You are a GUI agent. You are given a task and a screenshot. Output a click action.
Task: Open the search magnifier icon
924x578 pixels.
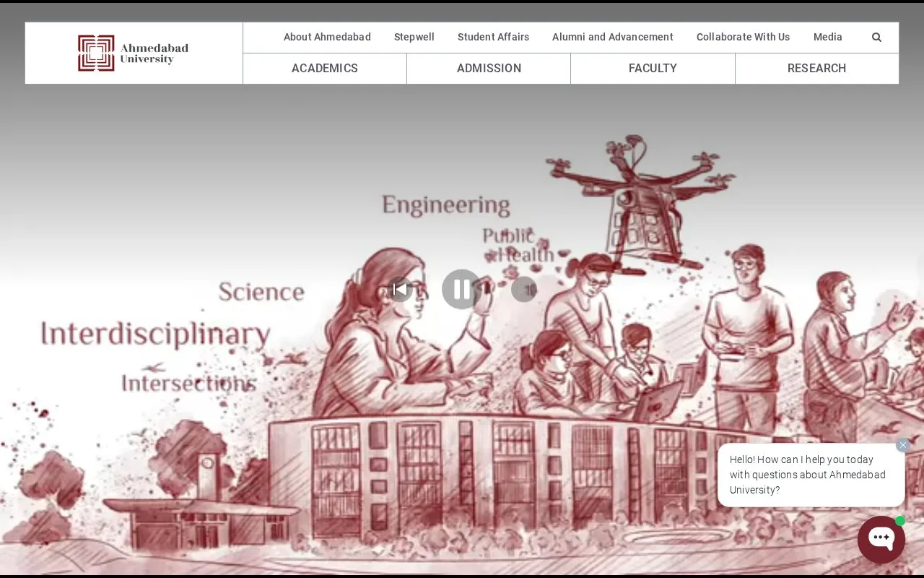pyautogui.click(x=876, y=38)
